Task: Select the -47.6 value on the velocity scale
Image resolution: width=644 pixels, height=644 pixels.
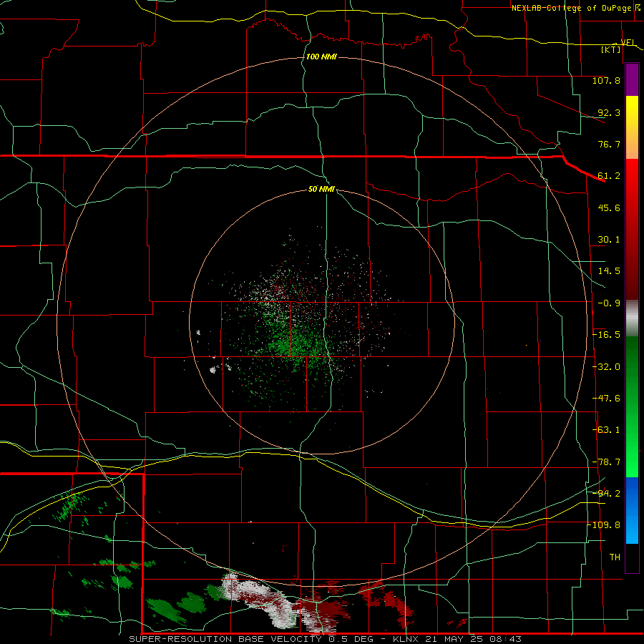Action: [x=606, y=399]
